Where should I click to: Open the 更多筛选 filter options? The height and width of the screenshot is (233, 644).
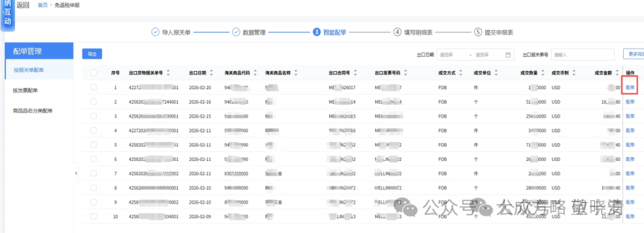633,54
